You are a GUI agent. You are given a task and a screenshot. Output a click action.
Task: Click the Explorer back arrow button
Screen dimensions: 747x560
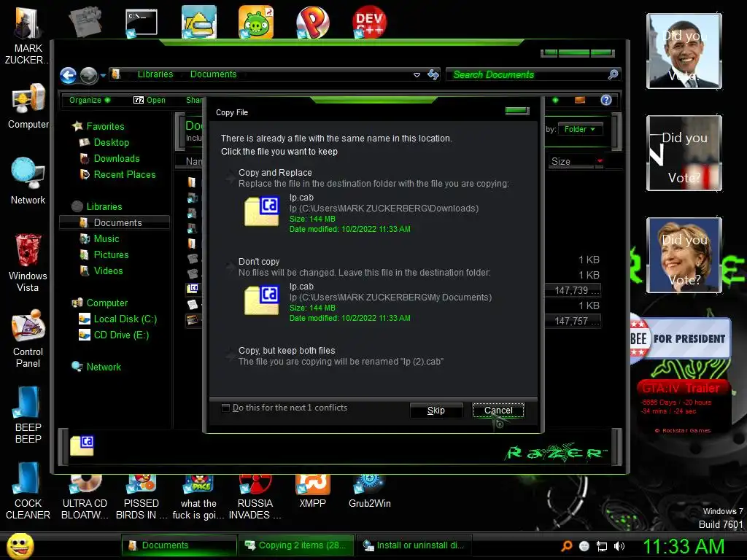68,75
